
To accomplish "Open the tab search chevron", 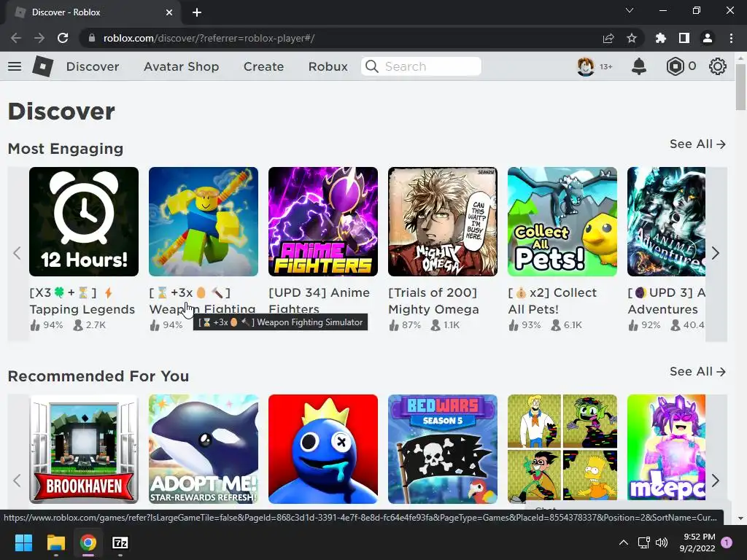I will point(630,10).
